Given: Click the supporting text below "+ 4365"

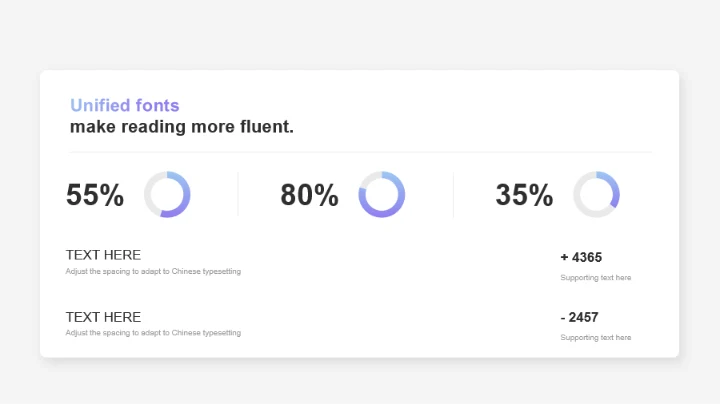Looking at the screenshot, I should (596, 277).
